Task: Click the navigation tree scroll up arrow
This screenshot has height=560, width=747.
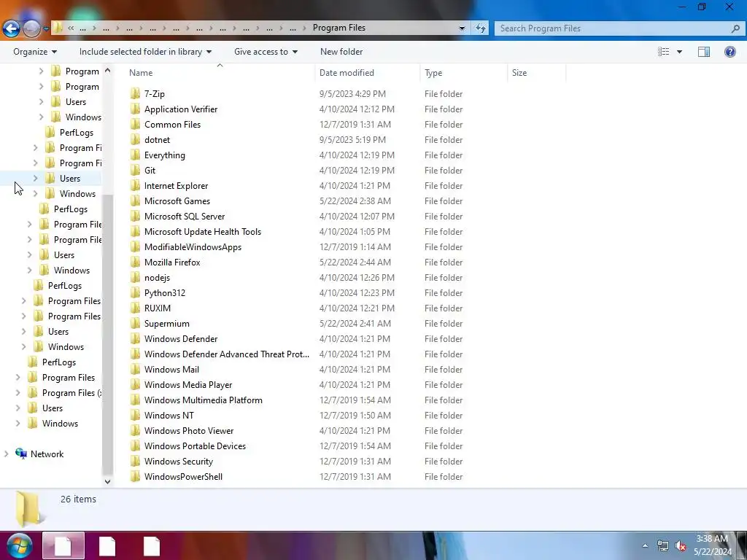Action: (108, 71)
